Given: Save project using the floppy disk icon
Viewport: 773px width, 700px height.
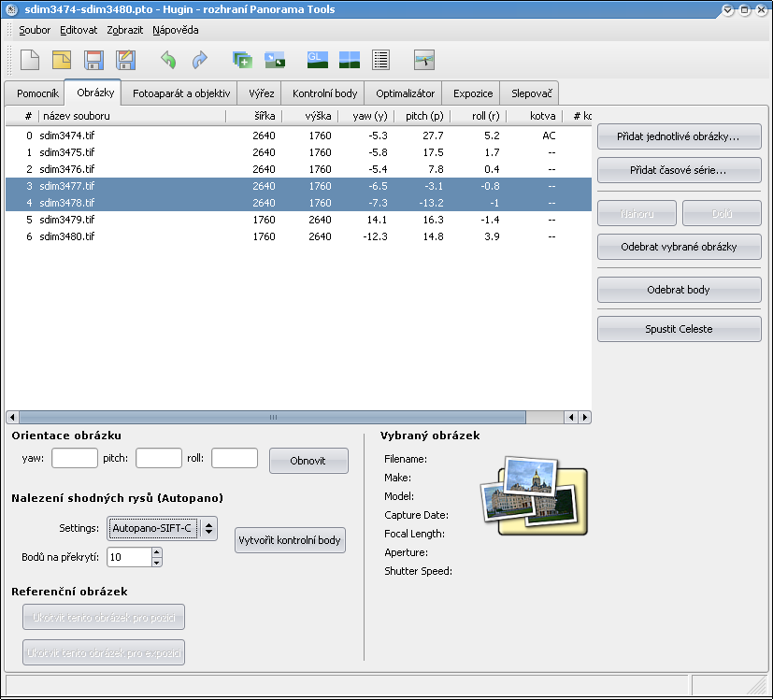Looking at the screenshot, I should (x=93, y=61).
